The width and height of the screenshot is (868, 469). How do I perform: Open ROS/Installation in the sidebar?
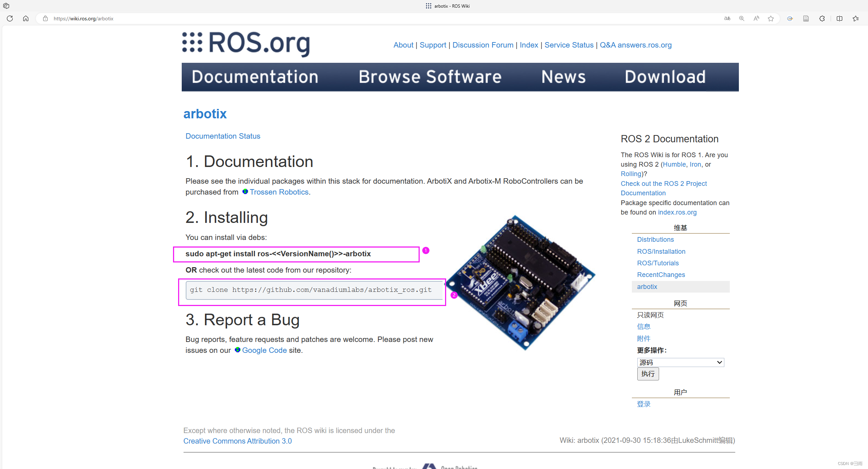pyautogui.click(x=661, y=252)
